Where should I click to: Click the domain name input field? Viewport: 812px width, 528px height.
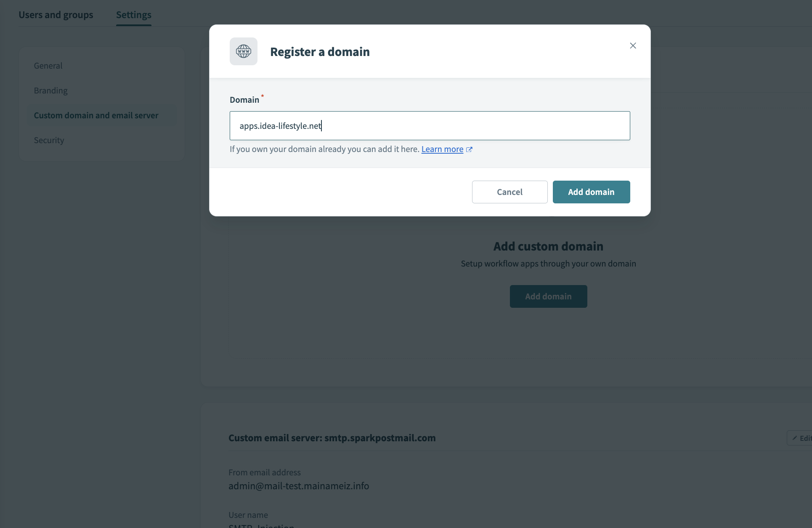430,125
